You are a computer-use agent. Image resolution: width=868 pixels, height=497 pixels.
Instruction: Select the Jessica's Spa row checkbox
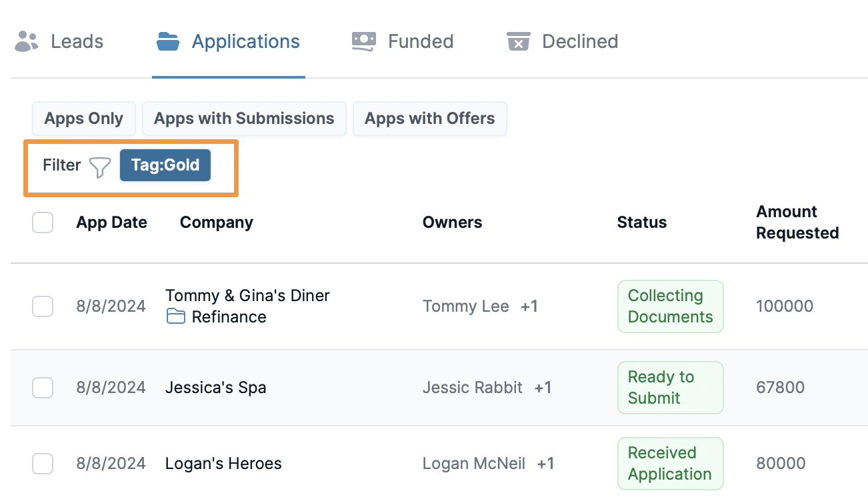coord(43,388)
